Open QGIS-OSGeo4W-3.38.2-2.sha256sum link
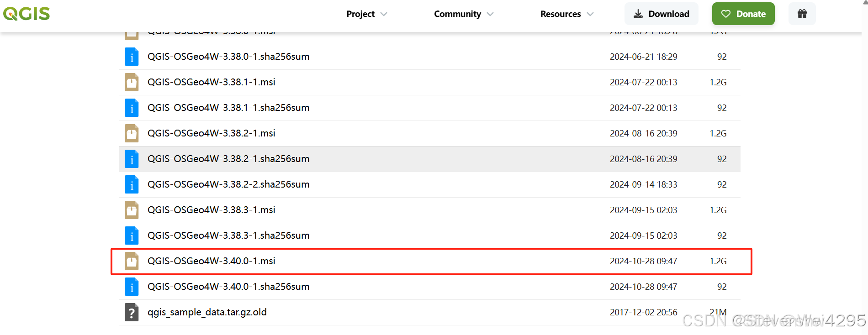Image resolution: width=868 pixels, height=335 pixels. click(x=228, y=184)
